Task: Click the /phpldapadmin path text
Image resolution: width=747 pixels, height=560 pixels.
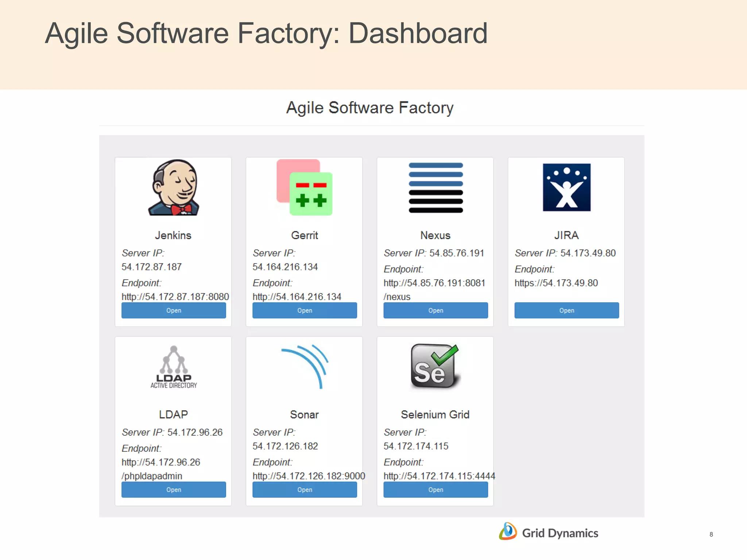Action: [x=152, y=476]
